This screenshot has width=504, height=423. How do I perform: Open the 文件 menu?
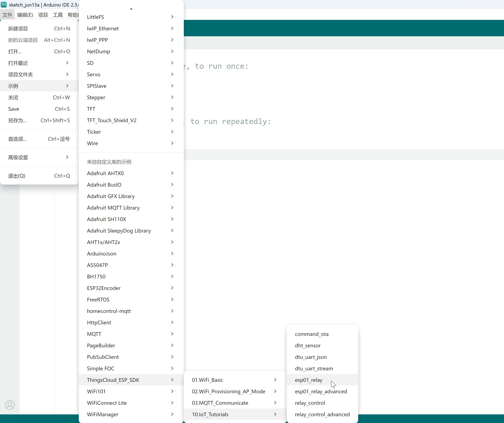(x=7, y=15)
